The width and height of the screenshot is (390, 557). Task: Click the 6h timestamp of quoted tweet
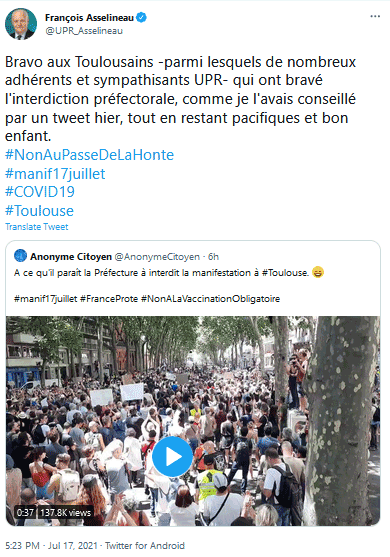click(x=213, y=256)
